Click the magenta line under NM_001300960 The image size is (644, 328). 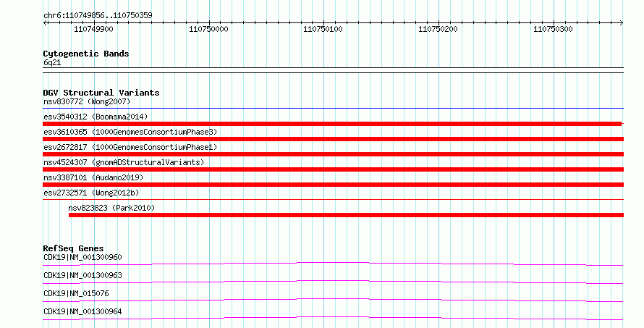333,264
